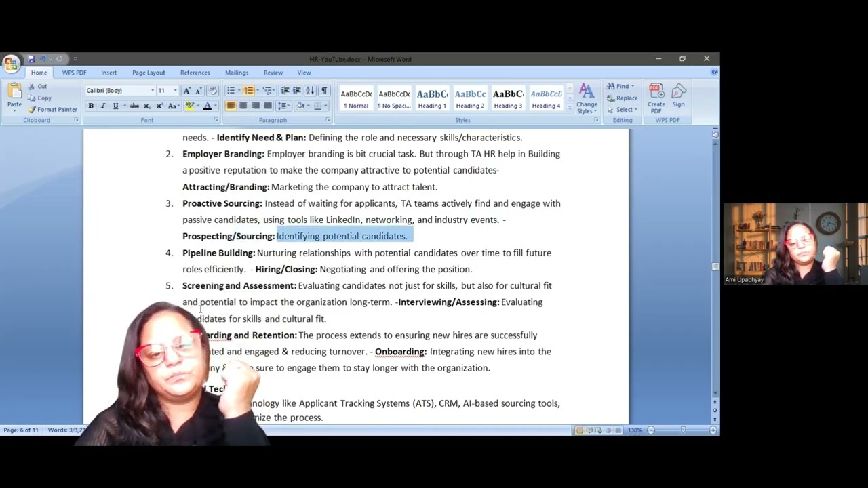Apply superscript formatting
The height and width of the screenshot is (488, 868).
(159, 106)
